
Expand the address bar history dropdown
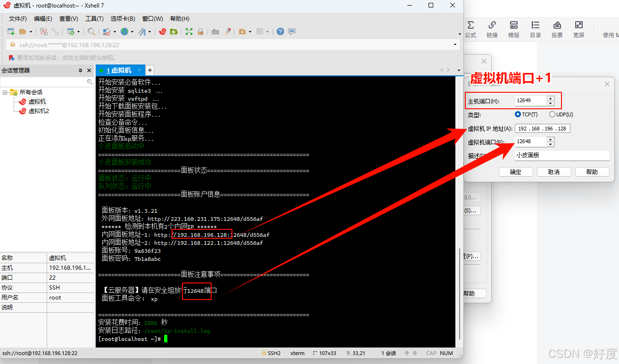pos(455,45)
